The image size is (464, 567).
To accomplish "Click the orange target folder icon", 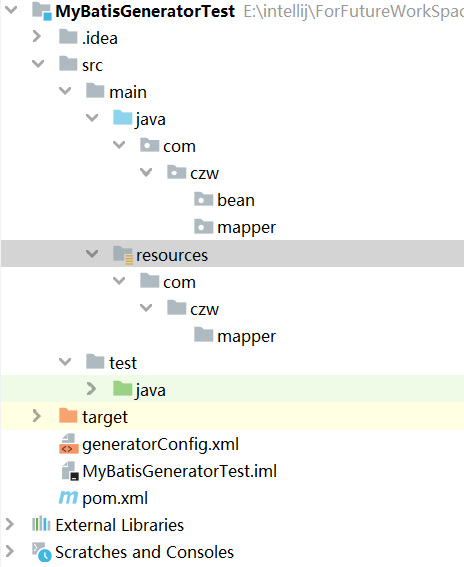I will pyautogui.click(x=68, y=416).
